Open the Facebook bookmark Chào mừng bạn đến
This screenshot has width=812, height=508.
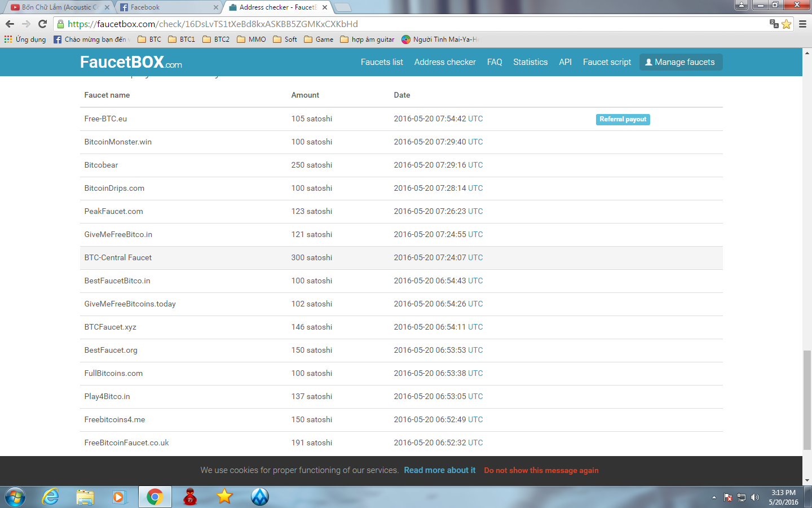[x=91, y=40]
